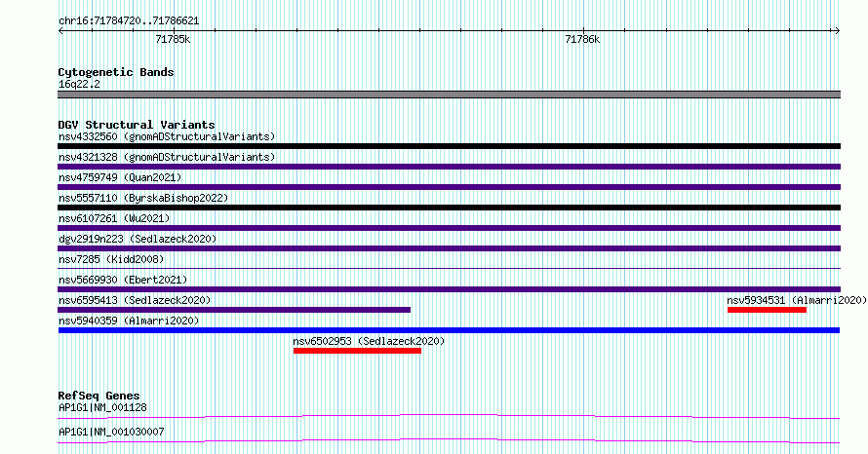
Task: Click the 16q22.2 band label
Action: click(x=79, y=84)
